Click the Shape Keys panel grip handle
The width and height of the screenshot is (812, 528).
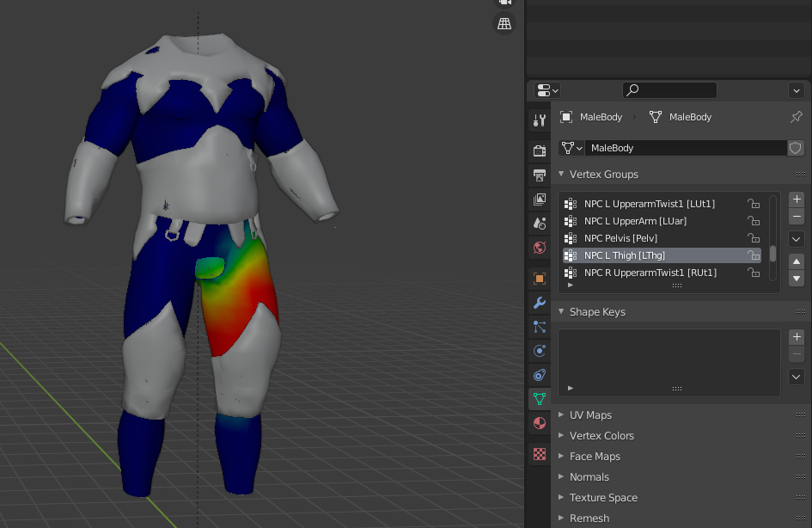(x=800, y=312)
